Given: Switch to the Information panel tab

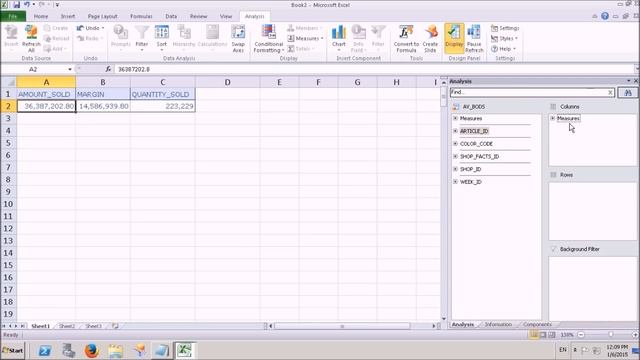Looking at the screenshot, I should pyautogui.click(x=498, y=324).
